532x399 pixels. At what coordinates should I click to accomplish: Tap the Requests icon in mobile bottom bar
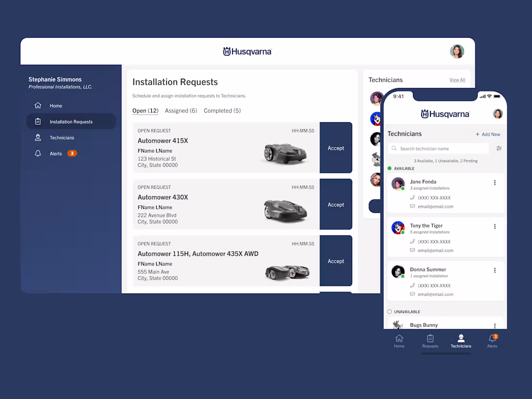tap(430, 339)
